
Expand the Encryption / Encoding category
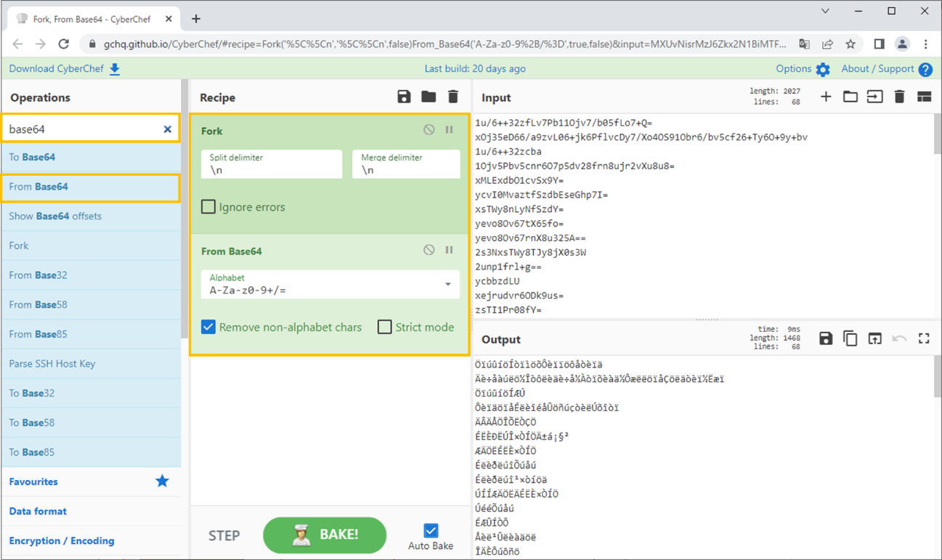click(62, 540)
